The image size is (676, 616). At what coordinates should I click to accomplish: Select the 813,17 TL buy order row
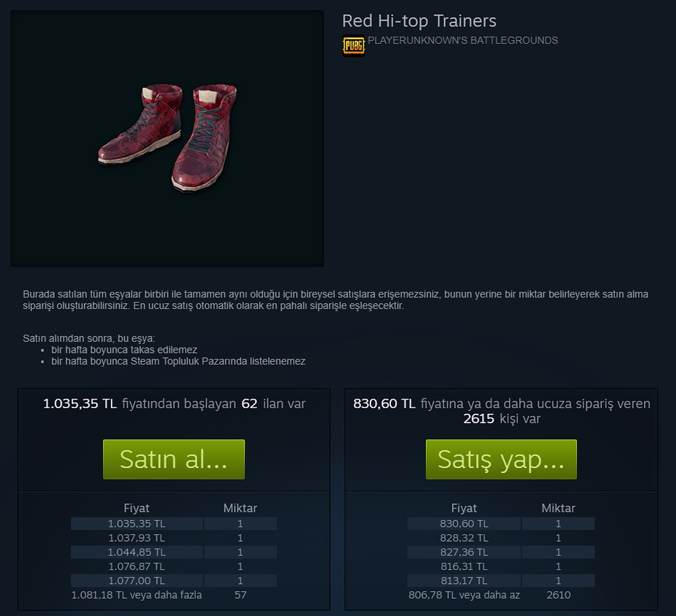(x=501, y=580)
